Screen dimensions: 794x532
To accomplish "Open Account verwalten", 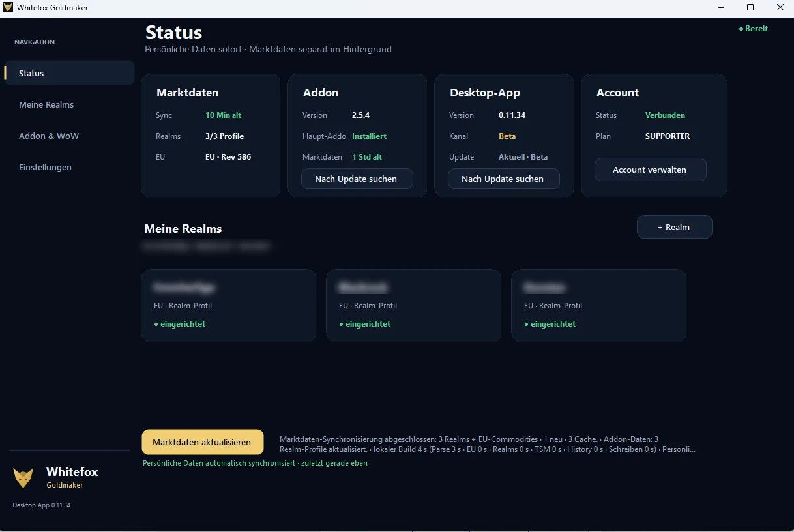I will tap(650, 170).
